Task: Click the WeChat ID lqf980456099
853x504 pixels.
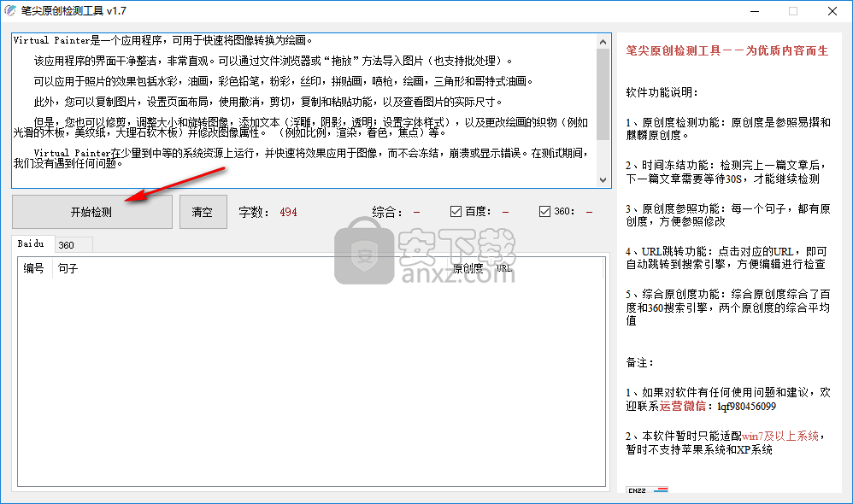Action: (x=746, y=406)
